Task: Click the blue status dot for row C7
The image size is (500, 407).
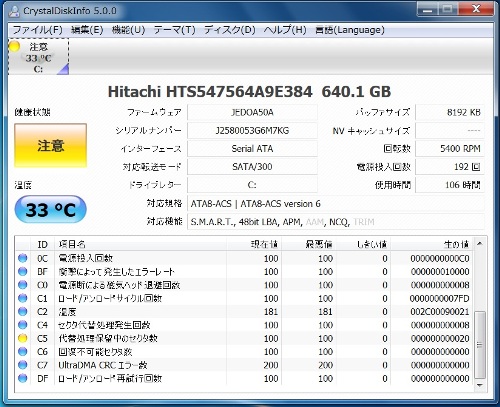Action: (x=23, y=365)
